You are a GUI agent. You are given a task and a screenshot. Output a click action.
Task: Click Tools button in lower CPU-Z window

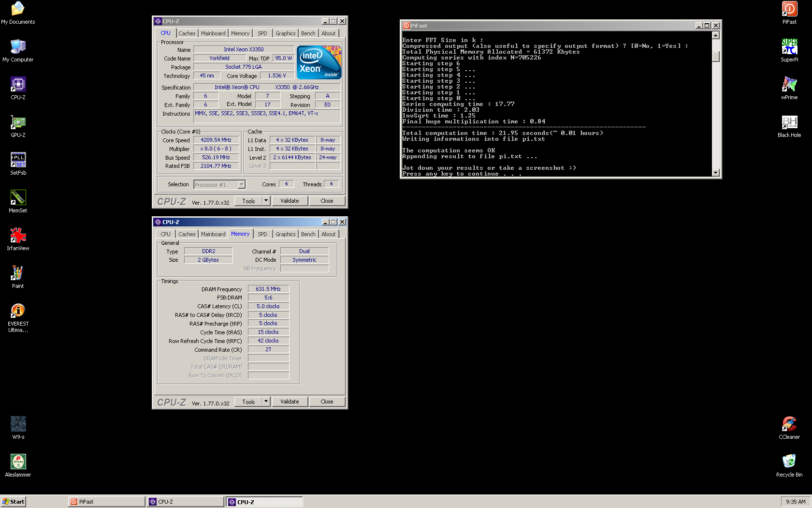248,402
